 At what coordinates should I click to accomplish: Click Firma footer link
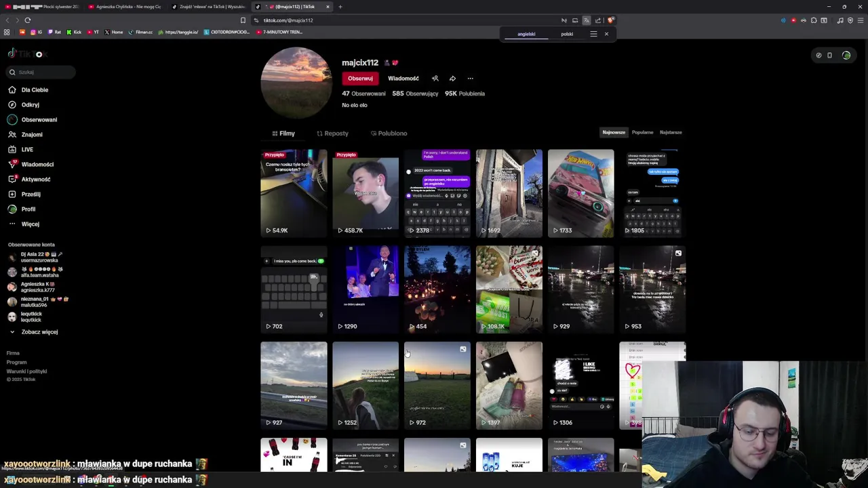coord(13,353)
